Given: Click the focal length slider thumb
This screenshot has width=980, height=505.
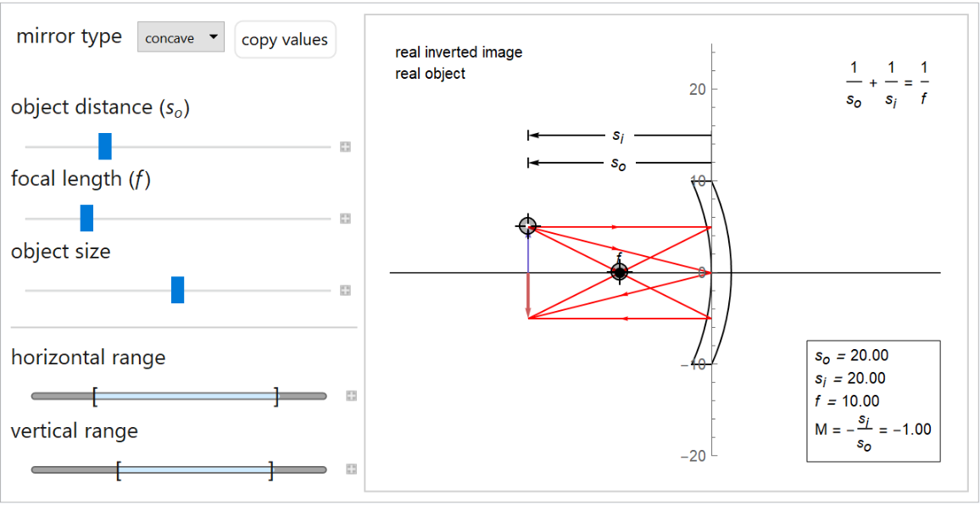Looking at the screenshot, I should [86, 219].
